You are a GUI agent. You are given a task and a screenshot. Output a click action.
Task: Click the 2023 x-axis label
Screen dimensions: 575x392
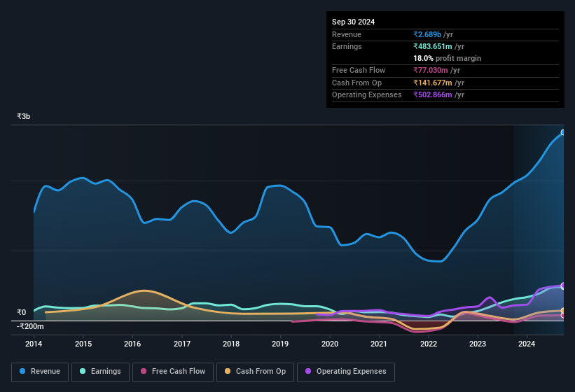[x=478, y=344]
